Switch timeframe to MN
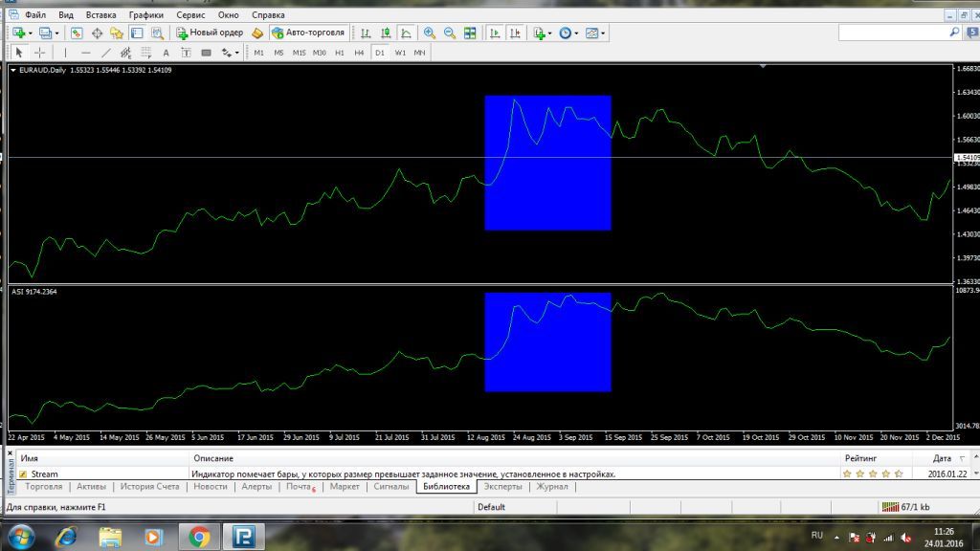 tap(419, 53)
